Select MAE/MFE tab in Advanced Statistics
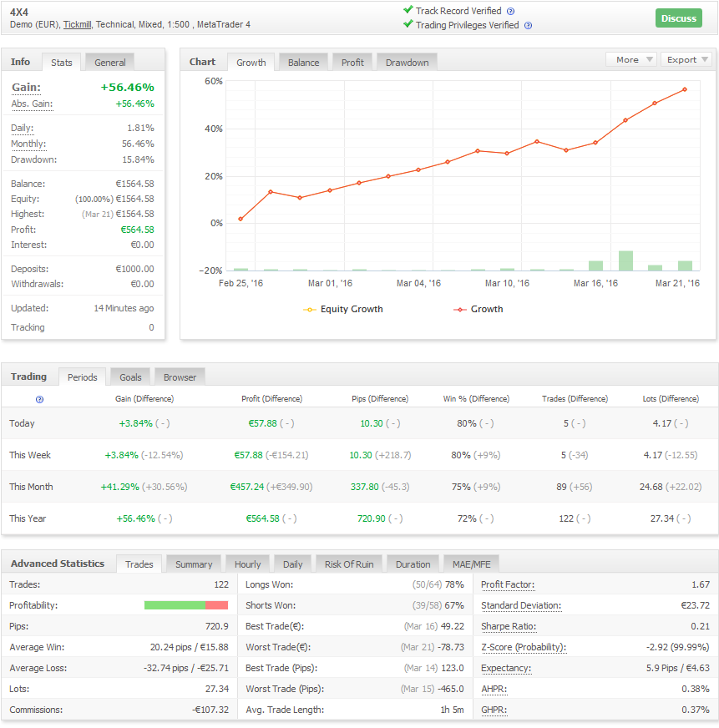 coord(472,564)
